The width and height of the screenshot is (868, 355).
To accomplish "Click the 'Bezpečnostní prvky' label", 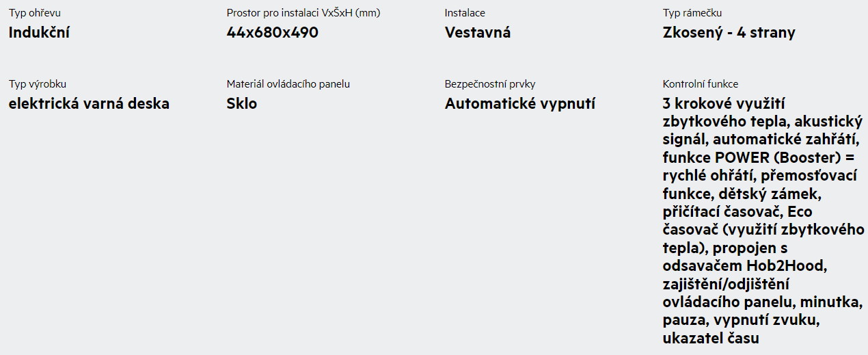I will click(x=490, y=84).
